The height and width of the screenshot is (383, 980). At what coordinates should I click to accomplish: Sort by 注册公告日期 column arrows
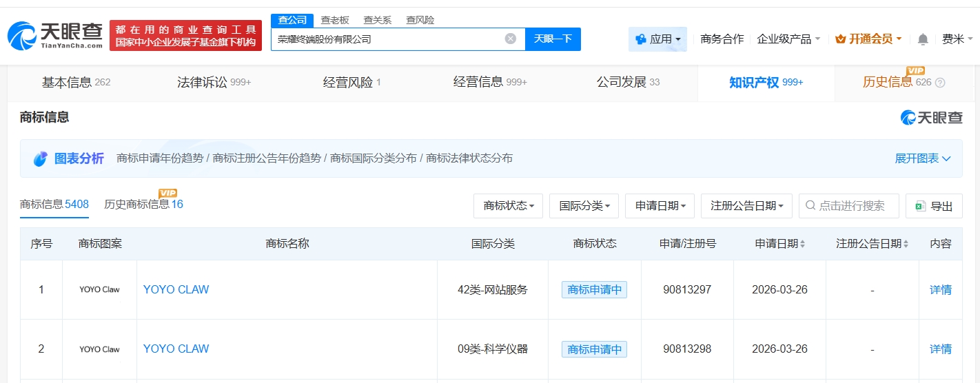click(x=906, y=244)
